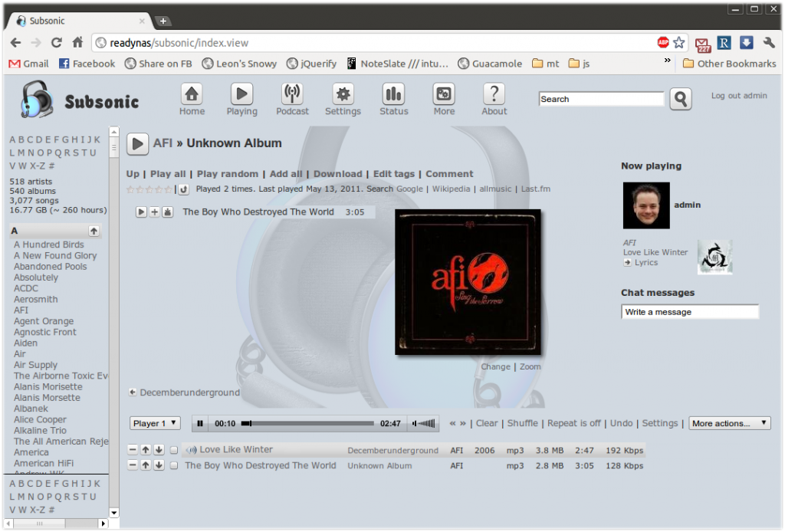Expand the More actions dropdown
The height and width of the screenshot is (532, 785).
click(x=730, y=423)
